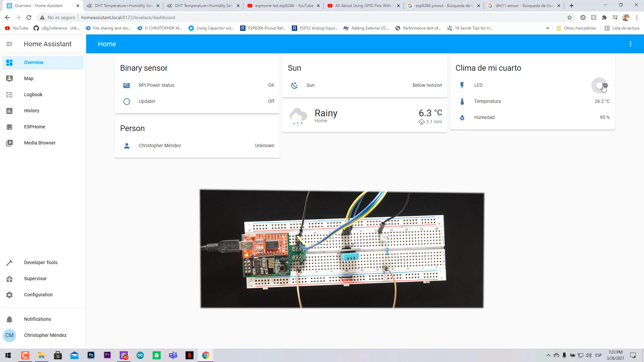Image resolution: width=644 pixels, height=362 pixels.
Task: Reload the current page
Action: click(x=29, y=17)
